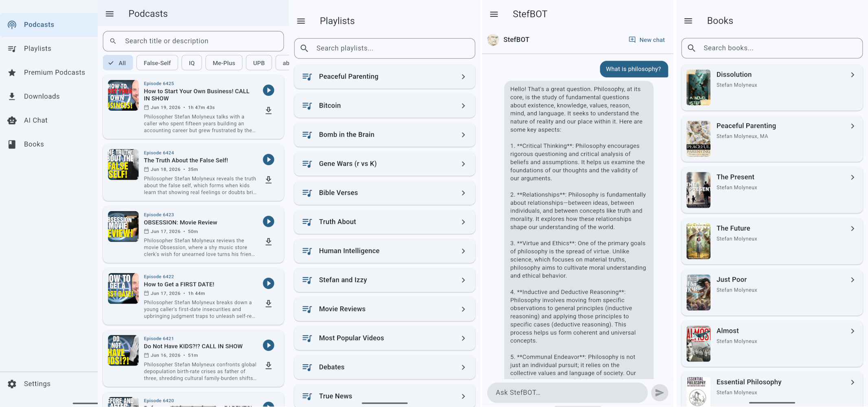Open Settings in the sidebar
Viewport: 868px width, 407px height.
pos(49,384)
